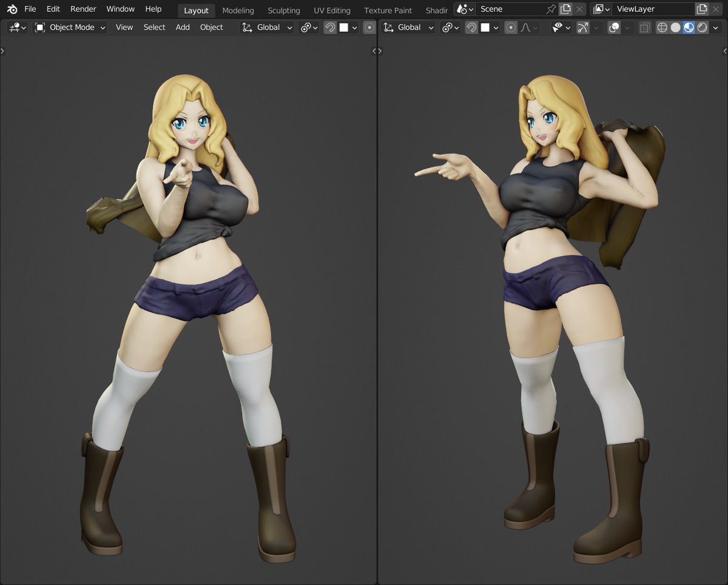Delete the current Scene with X
This screenshot has width=728, height=585.
(580, 9)
